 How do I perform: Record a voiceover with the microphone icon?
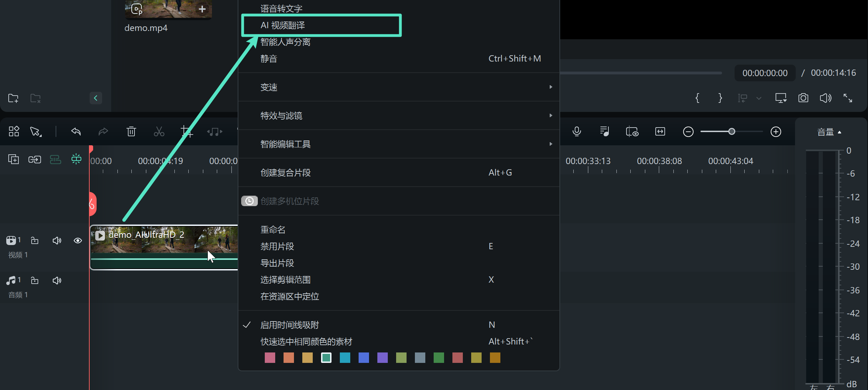(577, 132)
